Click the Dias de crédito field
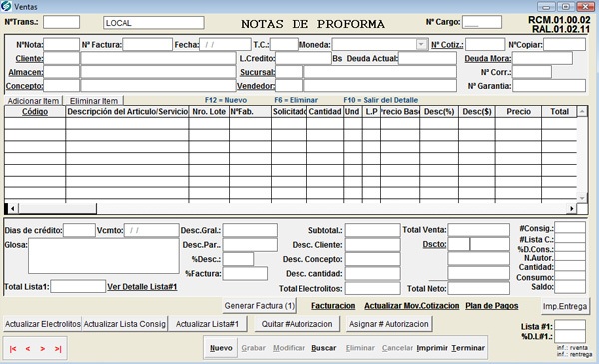Viewport: 599px width, 364px height. click(x=79, y=230)
